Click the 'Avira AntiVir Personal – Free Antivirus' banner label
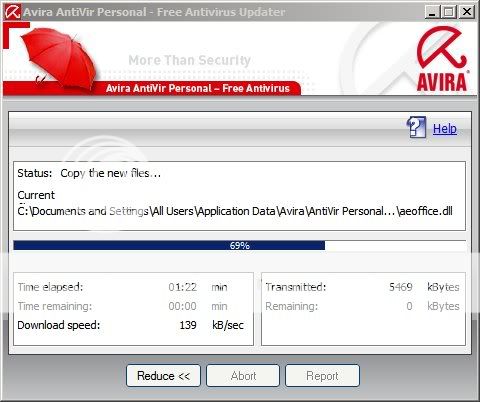This screenshot has height=402, width=480. tap(198, 88)
